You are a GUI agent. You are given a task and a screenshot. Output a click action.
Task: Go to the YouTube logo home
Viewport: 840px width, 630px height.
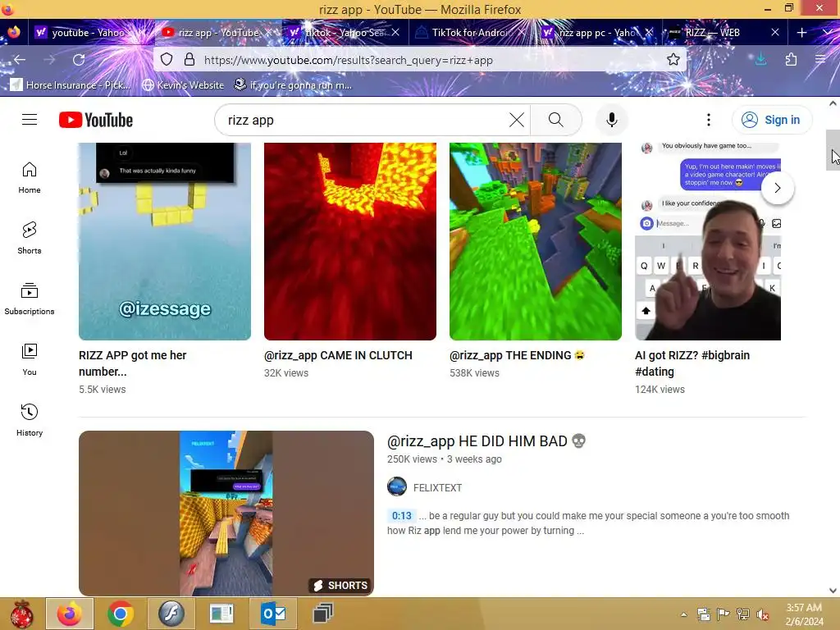click(x=96, y=120)
